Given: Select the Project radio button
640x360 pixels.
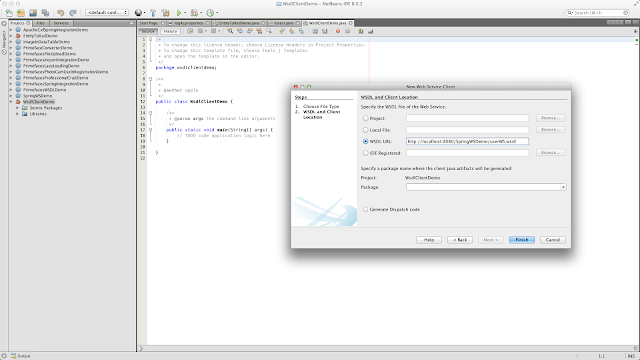Looking at the screenshot, I should [x=366, y=118].
